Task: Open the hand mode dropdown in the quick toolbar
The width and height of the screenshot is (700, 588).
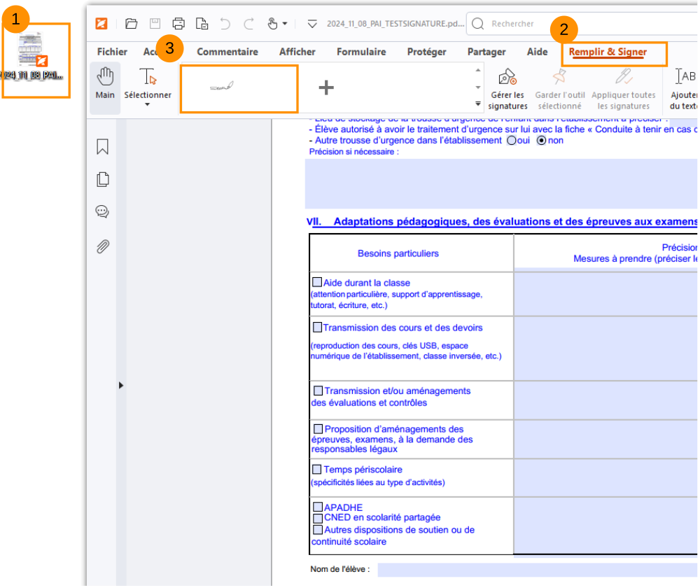Action: [x=285, y=23]
